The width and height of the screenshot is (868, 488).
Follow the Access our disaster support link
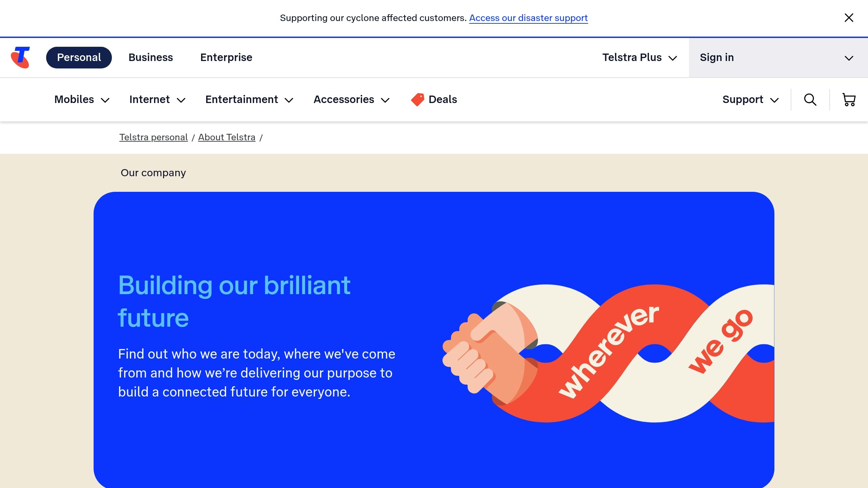point(528,18)
